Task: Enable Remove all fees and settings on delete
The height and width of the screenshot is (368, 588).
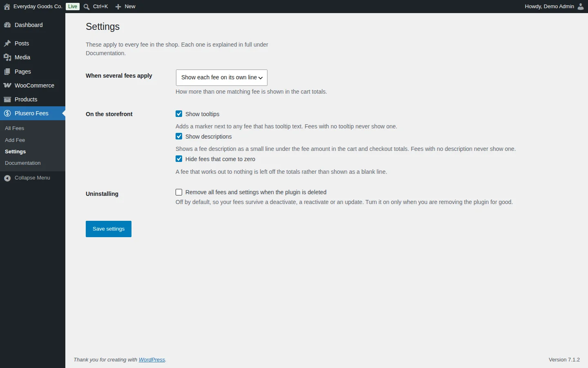Action: coord(179,192)
